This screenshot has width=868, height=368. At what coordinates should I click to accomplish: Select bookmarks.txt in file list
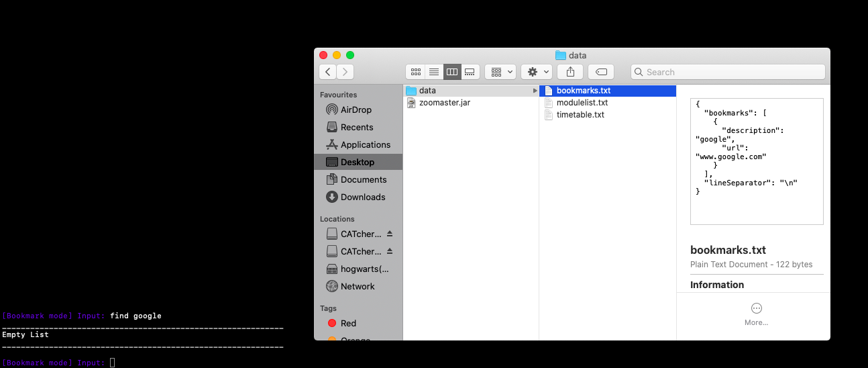click(608, 91)
